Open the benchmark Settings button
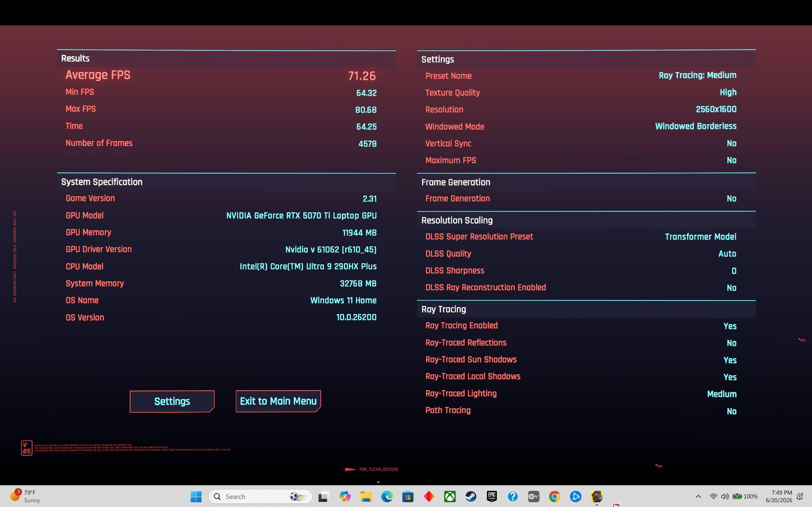The width and height of the screenshot is (812, 507). pyautogui.click(x=172, y=401)
